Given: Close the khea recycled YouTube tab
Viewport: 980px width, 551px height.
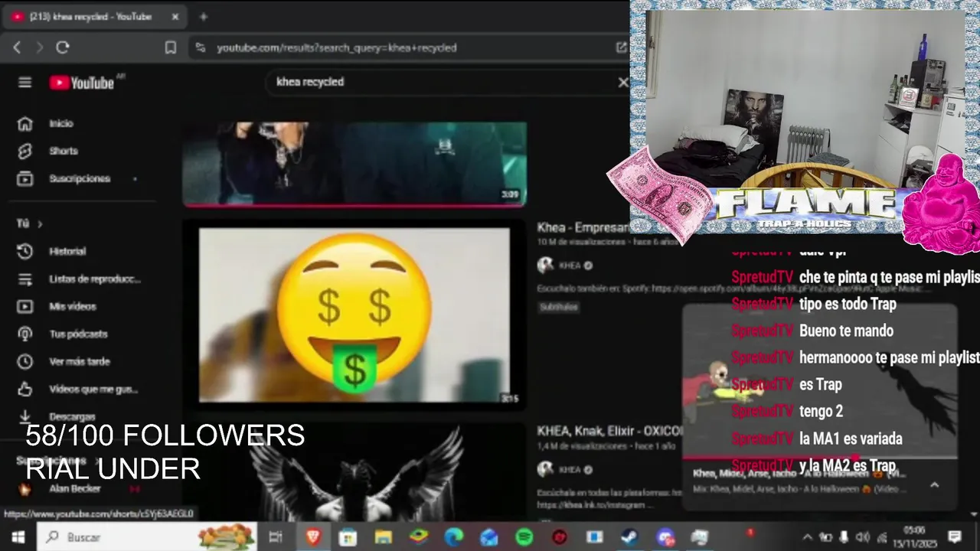Looking at the screenshot, I should 175,17.
